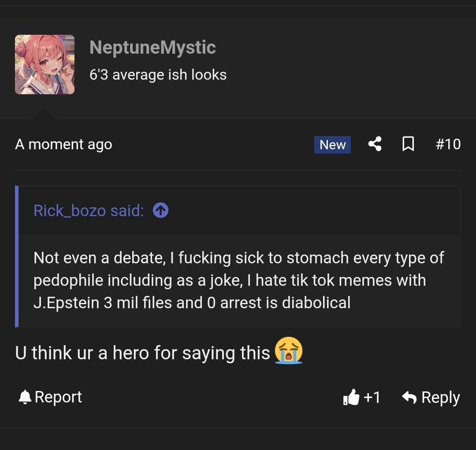Image resolution: width=476 pixels, height=450 pixels.
Task: Click the curved reply arrow icon
Action: [x=409, y=398]
